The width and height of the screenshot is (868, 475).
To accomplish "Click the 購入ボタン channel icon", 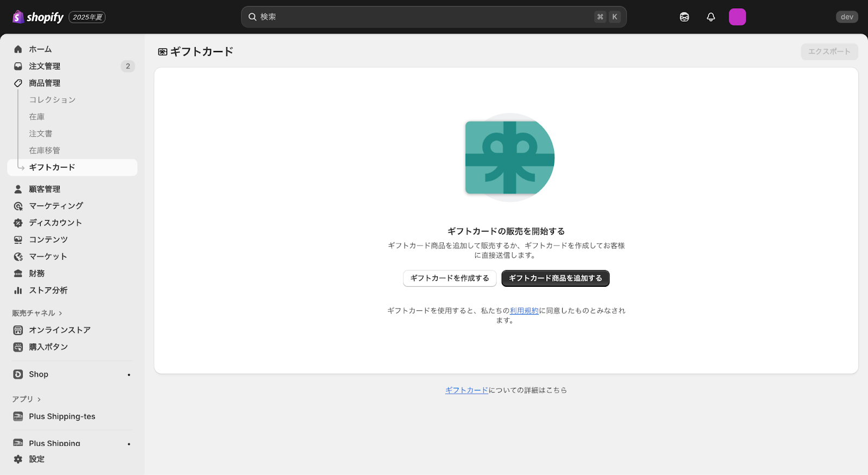I will point(18,347).
